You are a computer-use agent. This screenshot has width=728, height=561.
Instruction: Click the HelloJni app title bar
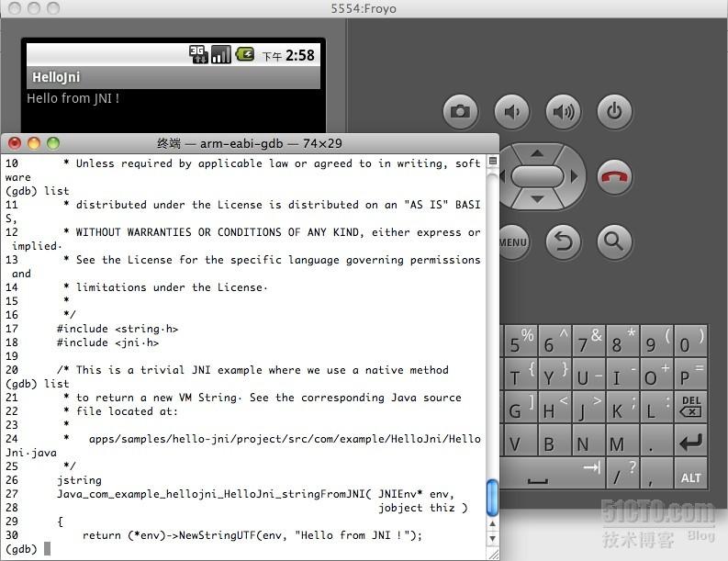pyautogui.click(x=174, y=77)
